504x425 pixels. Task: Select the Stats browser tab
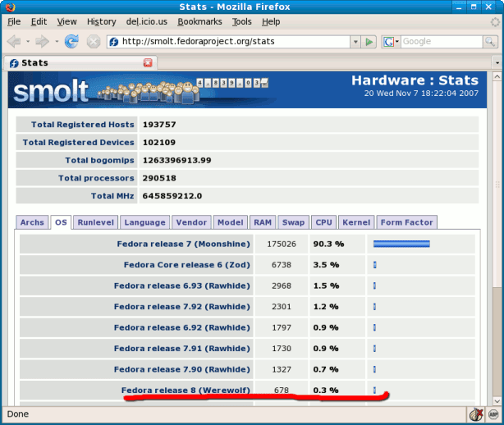tap(80, 62)
